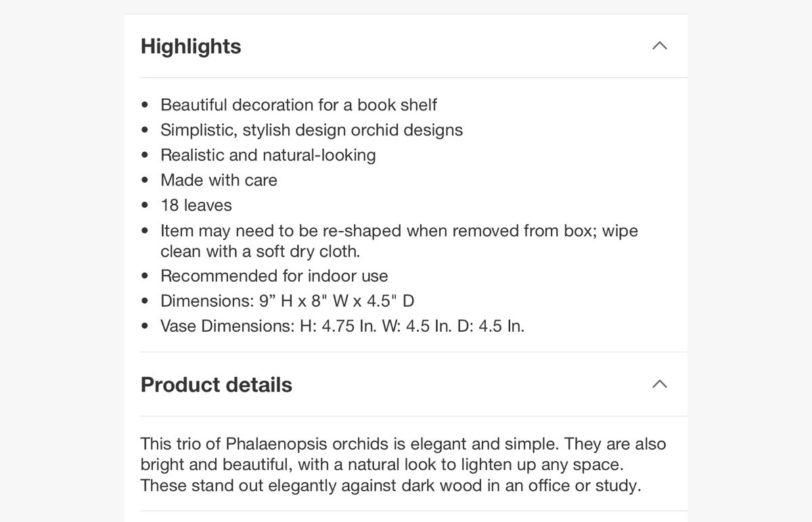Image resolution: width=812 pixels, height=522 pixels.
Task: Select 'Recommended for indoor use' bullet
Action: [x=274, y=276]
